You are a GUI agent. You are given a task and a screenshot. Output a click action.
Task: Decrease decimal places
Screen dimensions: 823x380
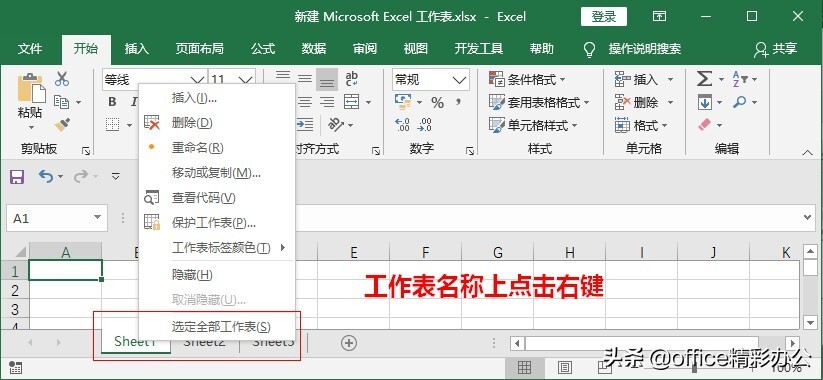[x=425, y=124]
